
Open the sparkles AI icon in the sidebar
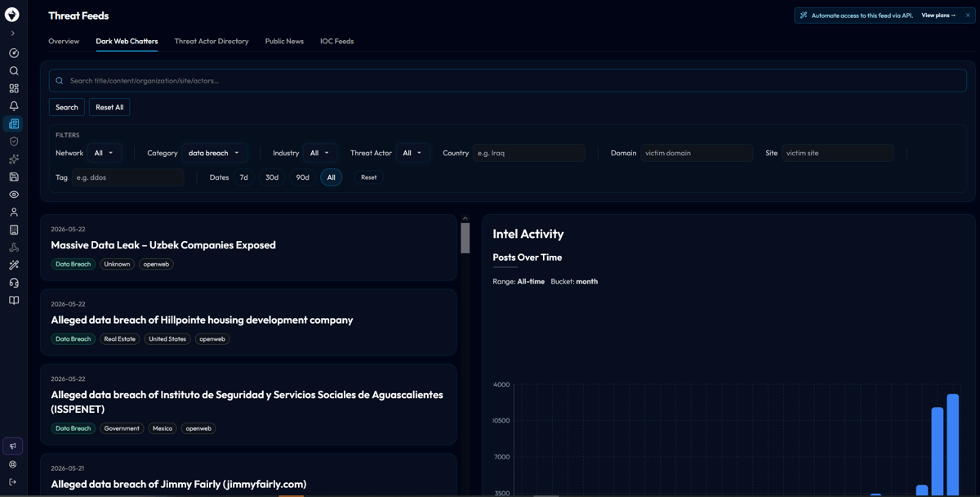14,159
